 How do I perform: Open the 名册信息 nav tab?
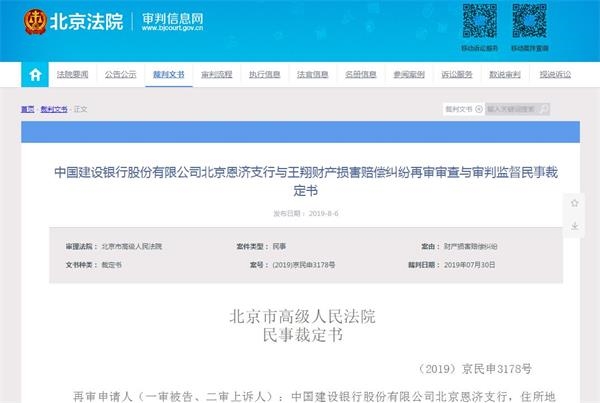pos(361,74)
